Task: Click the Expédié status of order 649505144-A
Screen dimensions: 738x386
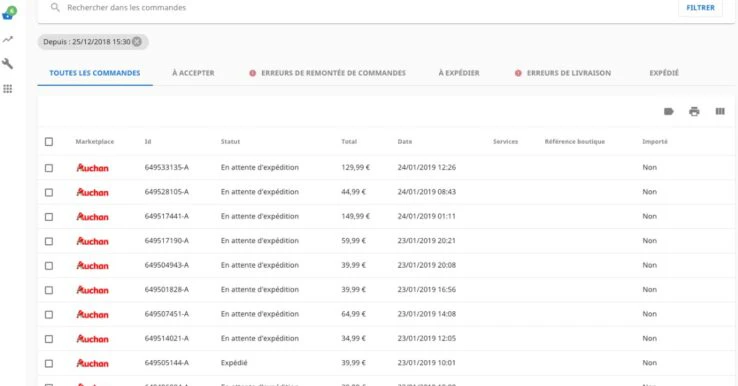Action: [x=234, y=363]
